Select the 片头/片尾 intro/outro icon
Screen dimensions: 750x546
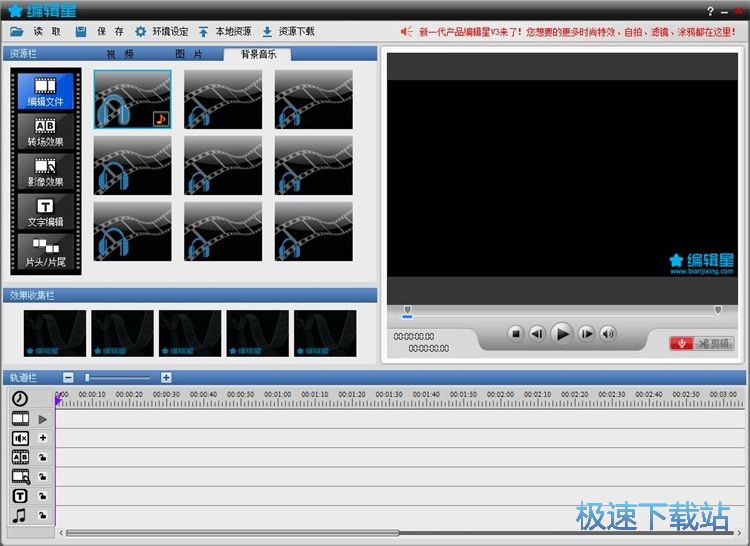pyautogui.click(x=45, y=252)
